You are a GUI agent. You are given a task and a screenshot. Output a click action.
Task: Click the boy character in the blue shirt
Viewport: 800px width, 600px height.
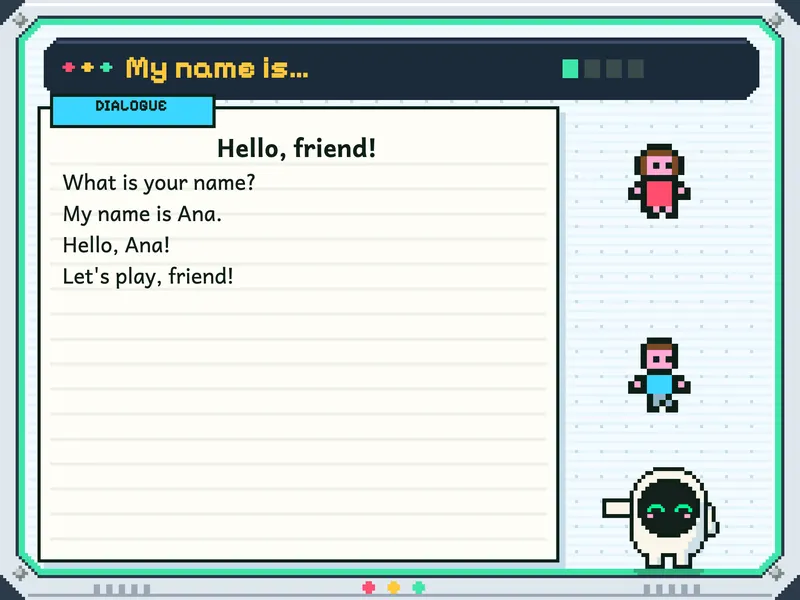coord(659,375)
